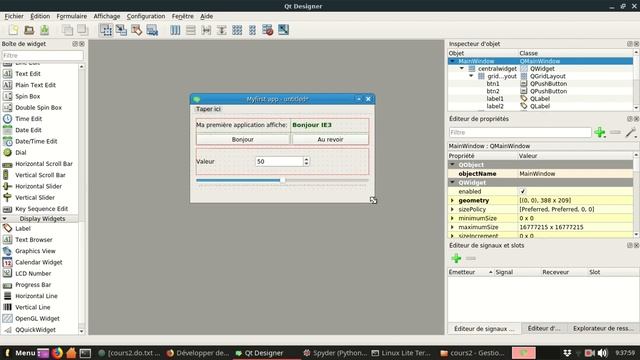
Task: Click Taper ici in the form menu bar
Action: click(208, 109)
